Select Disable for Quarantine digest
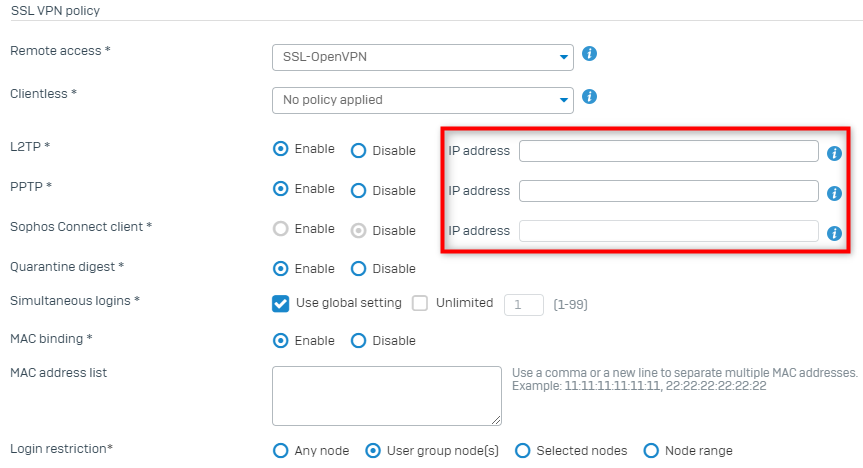This screenshot has height=468, width=863. coord(358,269)
